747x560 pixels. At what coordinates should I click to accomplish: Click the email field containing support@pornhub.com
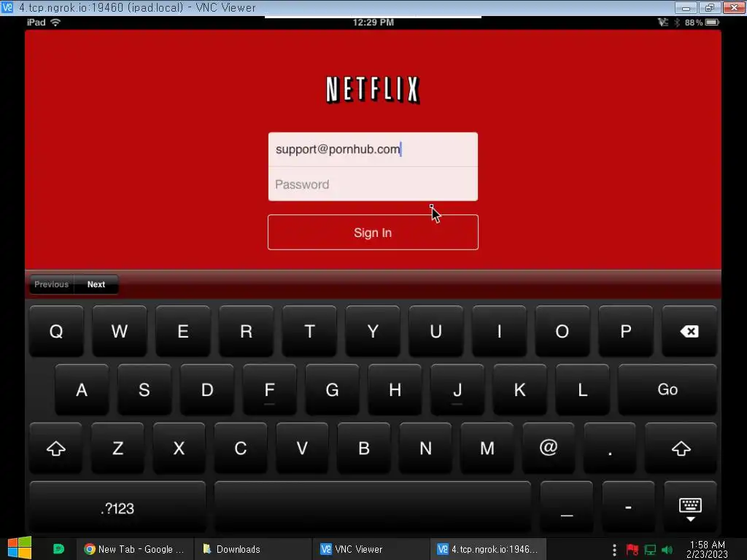point(373,149)
